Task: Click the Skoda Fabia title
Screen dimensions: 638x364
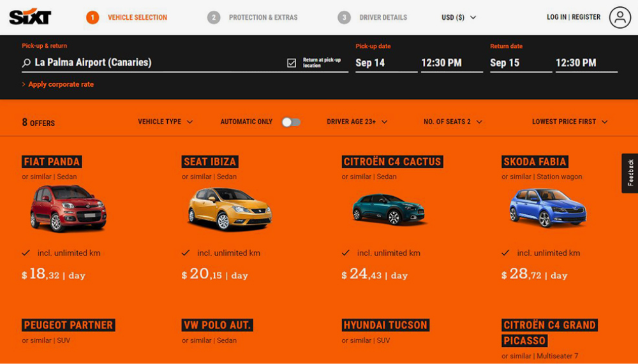Action: click(535, 161)
